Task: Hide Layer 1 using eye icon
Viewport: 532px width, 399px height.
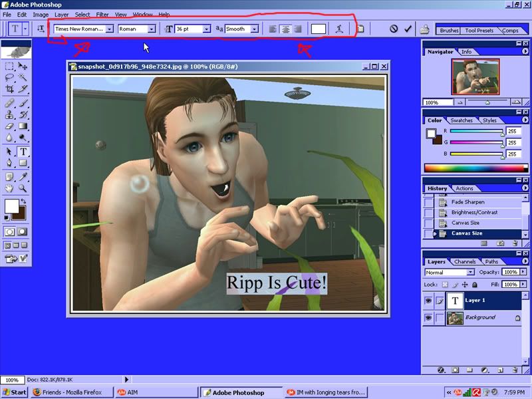Action: (x=428, y=301)
